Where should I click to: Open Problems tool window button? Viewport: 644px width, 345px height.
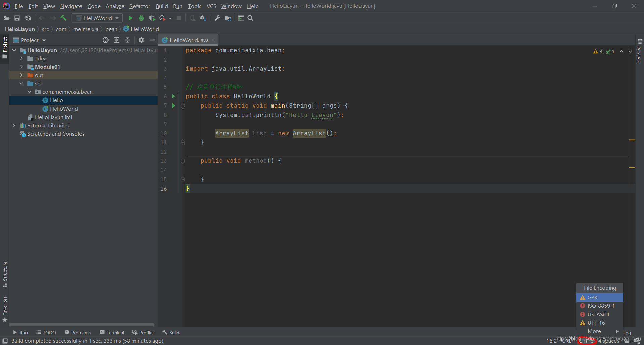click(77, 332)
